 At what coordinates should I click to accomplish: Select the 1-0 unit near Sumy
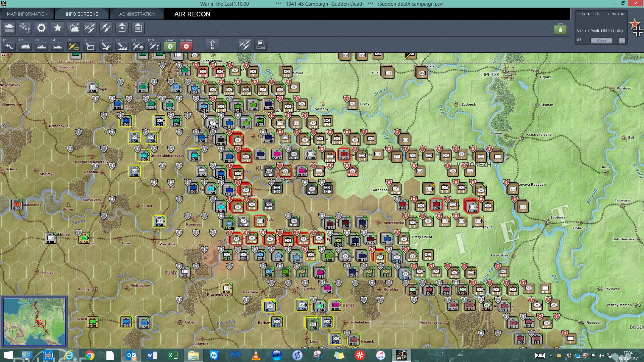(185, 271)
